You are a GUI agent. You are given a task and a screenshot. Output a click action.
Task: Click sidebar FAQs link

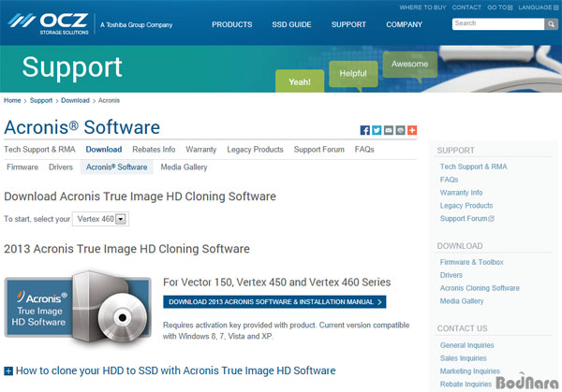449,180
